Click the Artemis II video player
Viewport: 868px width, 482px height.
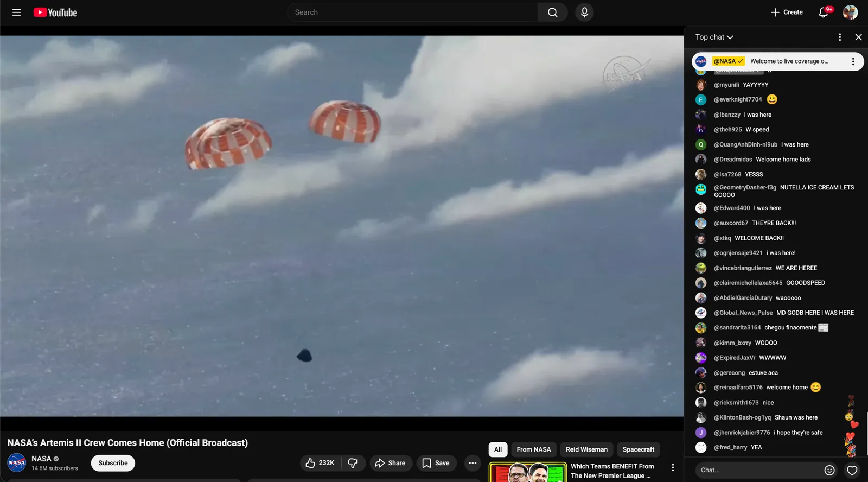[x=342, y=226]
